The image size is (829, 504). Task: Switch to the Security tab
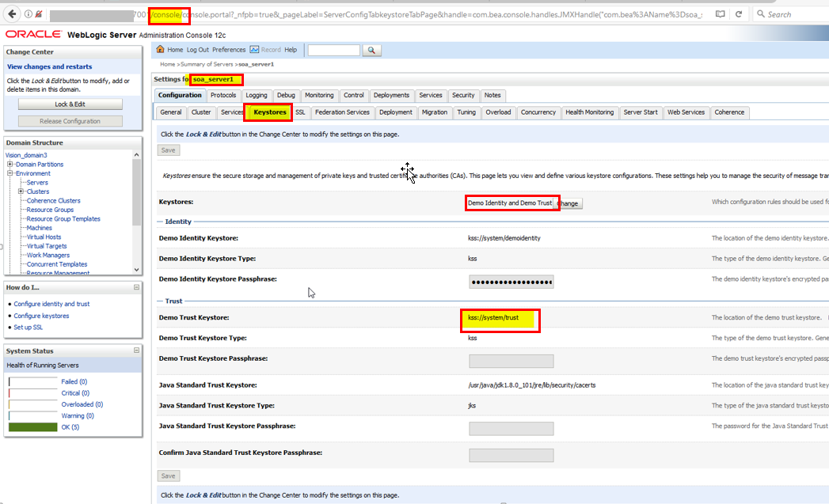coord(463,95)
